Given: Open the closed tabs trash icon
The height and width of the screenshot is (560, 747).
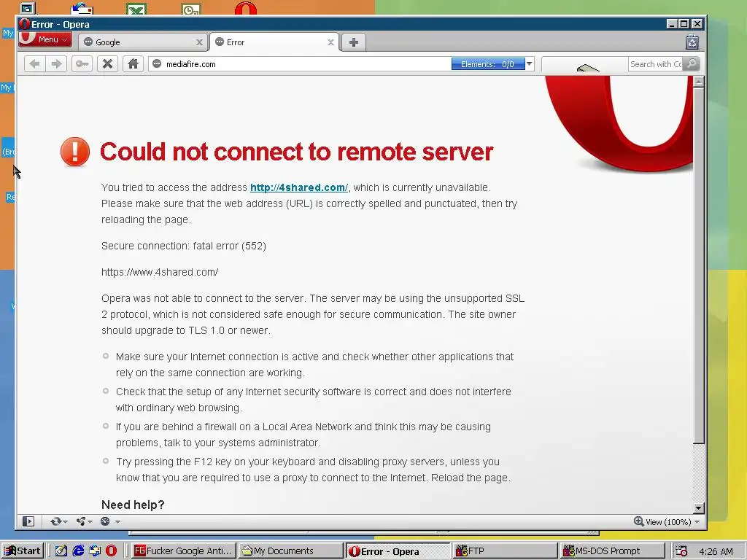Looking at the screenshot, I should point(692,42).
